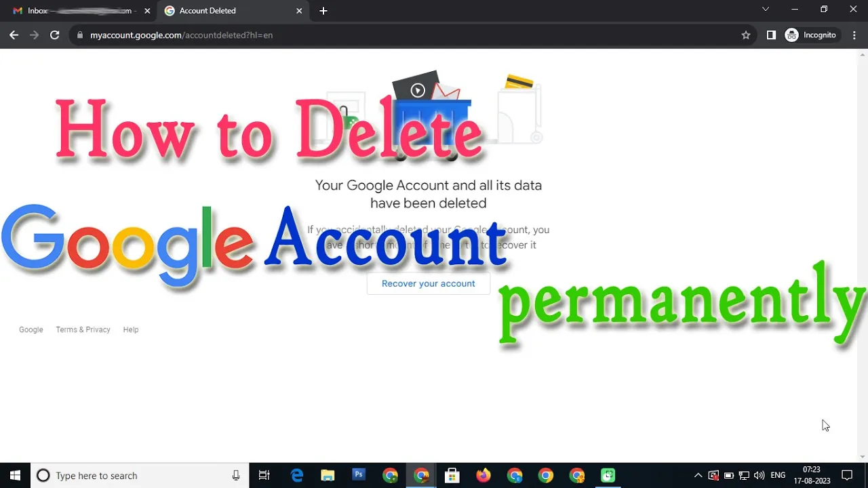Open the Windows Start menu

click(16, 476)
